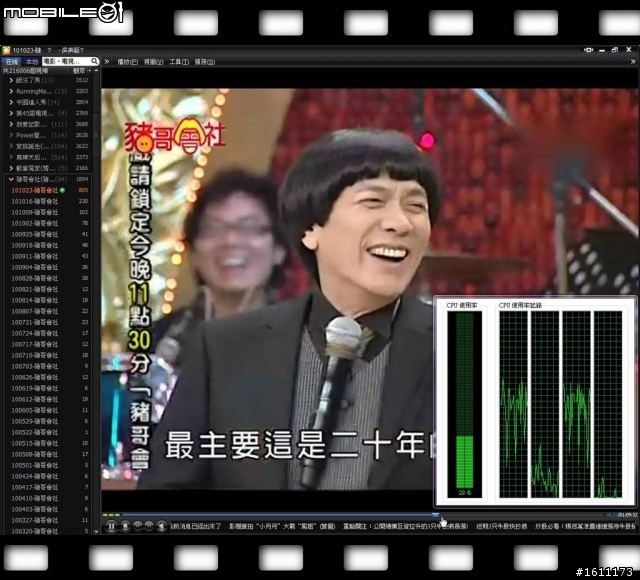Select the 101009-豬哥會社 episode
This screenshot has height=580, width=640.
tap(35, 212)
